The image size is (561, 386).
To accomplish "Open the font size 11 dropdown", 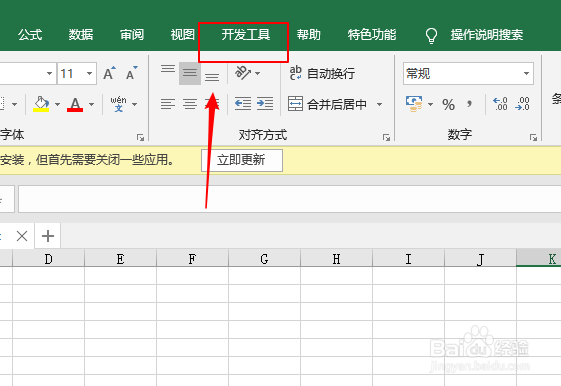I will [89, 74].
